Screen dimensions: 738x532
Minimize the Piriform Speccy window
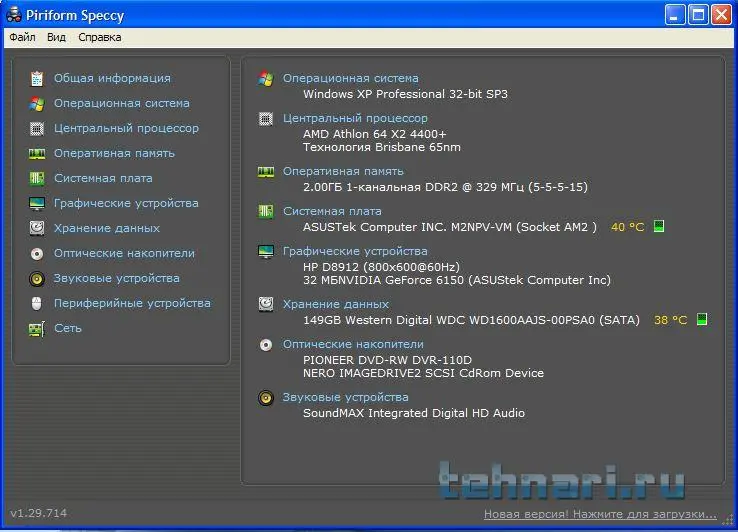(674, 15)
